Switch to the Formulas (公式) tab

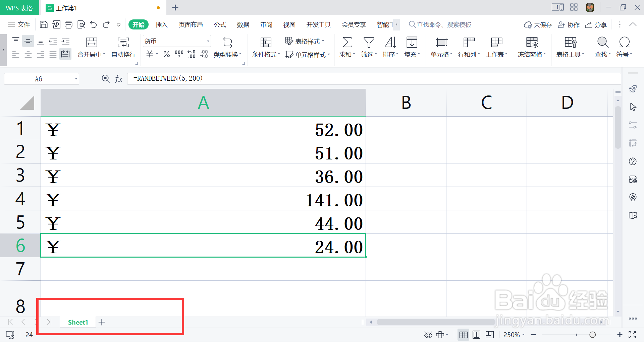click(x=220, y=25)
